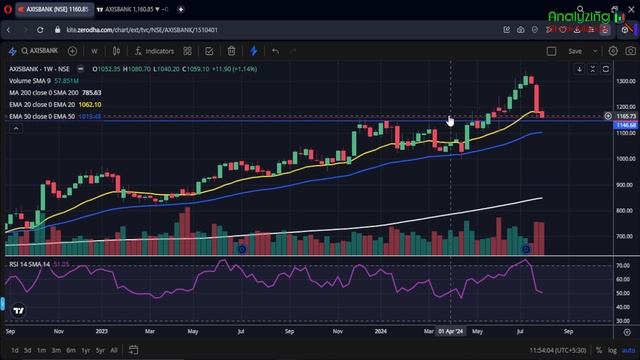The height and width of the screenshot is (360, 640).
Task: Set range to 3m
Action: point(56,350)
